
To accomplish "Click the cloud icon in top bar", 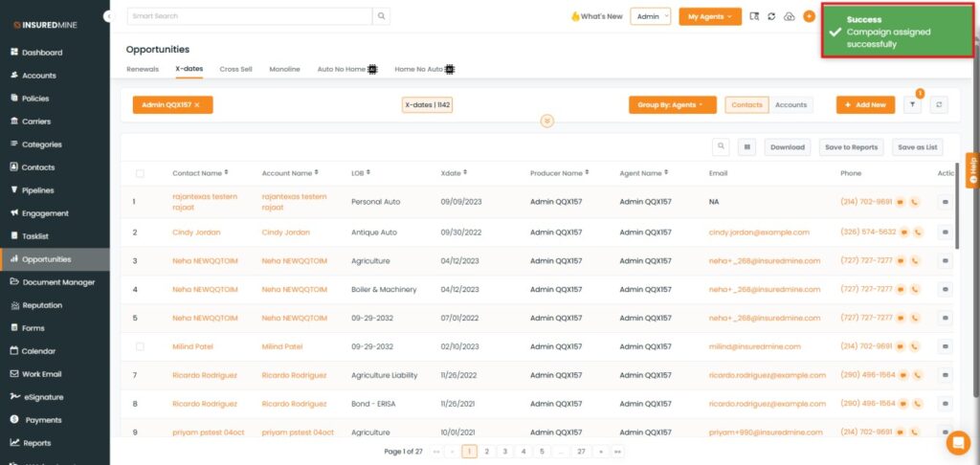I will pos(790,16).
